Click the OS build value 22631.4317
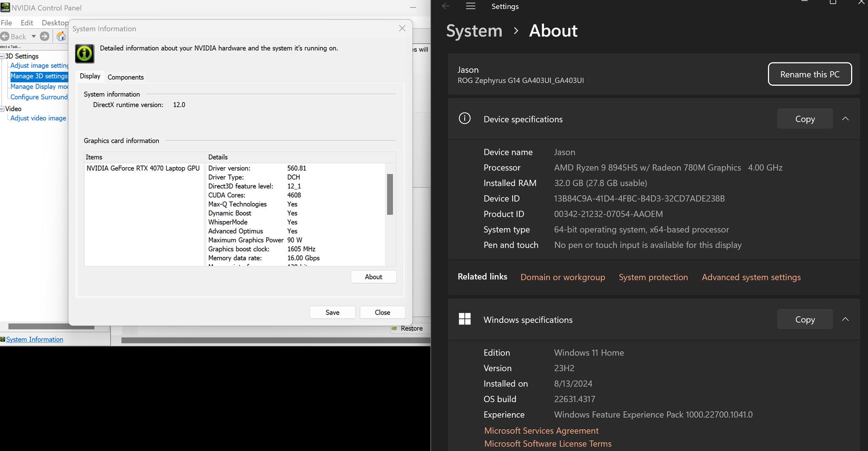This screenshot has height=451, width=868. click(x=575, y=399)
